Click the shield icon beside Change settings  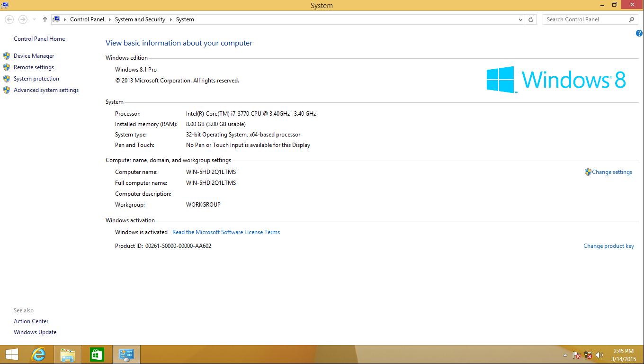click(x=588, y=172)
